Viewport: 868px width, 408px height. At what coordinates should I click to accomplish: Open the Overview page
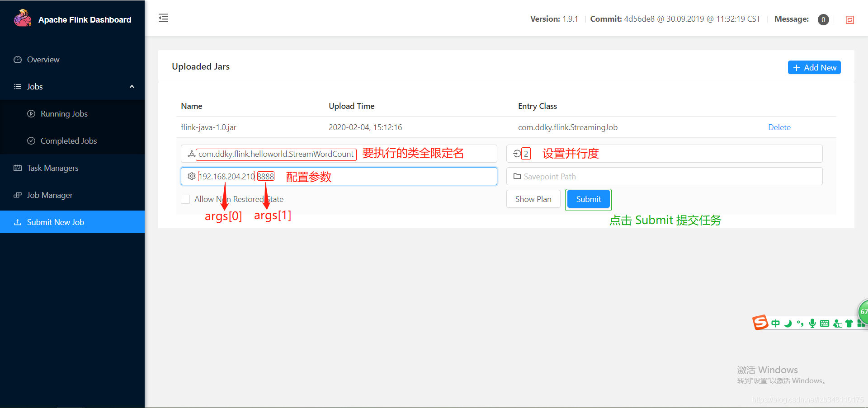coord(72,60)
